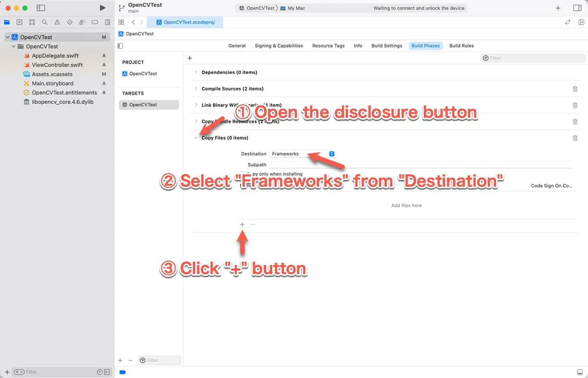Switch to Resource Tags tab

328,46
